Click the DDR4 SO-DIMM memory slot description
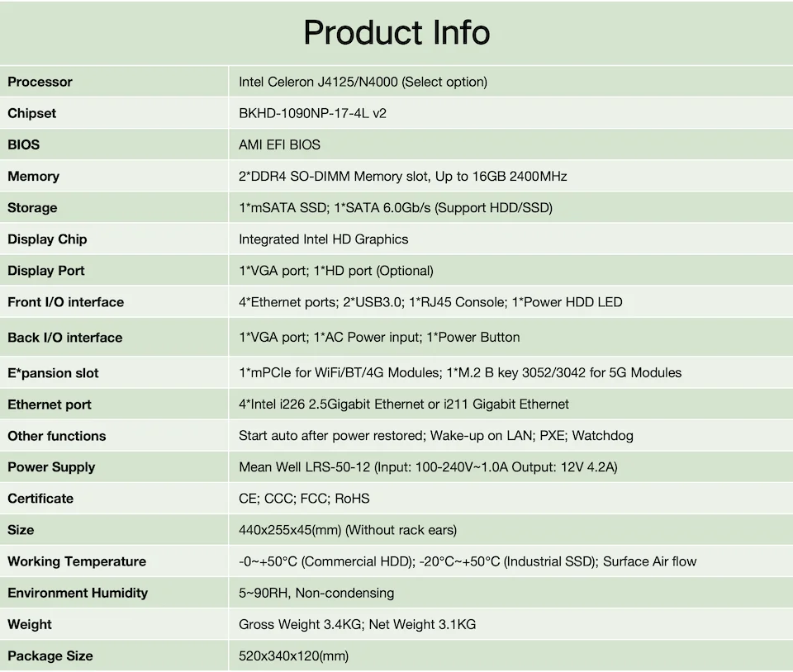The width and height of the screenshot is (793, 672). 402,176
